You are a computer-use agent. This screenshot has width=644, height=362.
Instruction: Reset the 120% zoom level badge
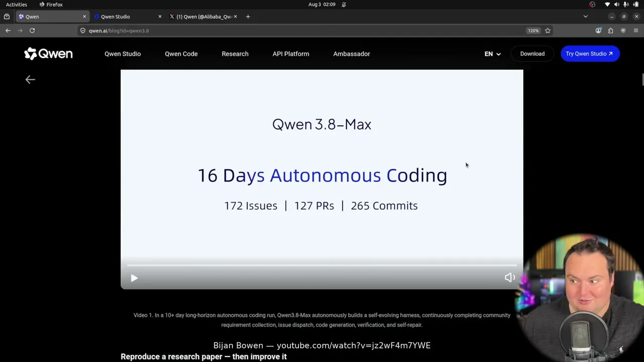tap(533, 31)
